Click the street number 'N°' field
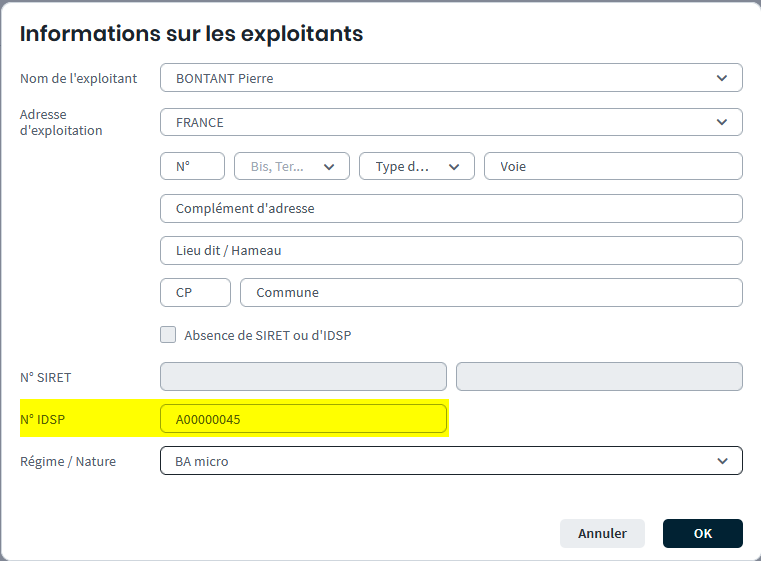Image resolution: width=761 pixels, height=561 pixels. pyautogui.click(x=192, y=167)
